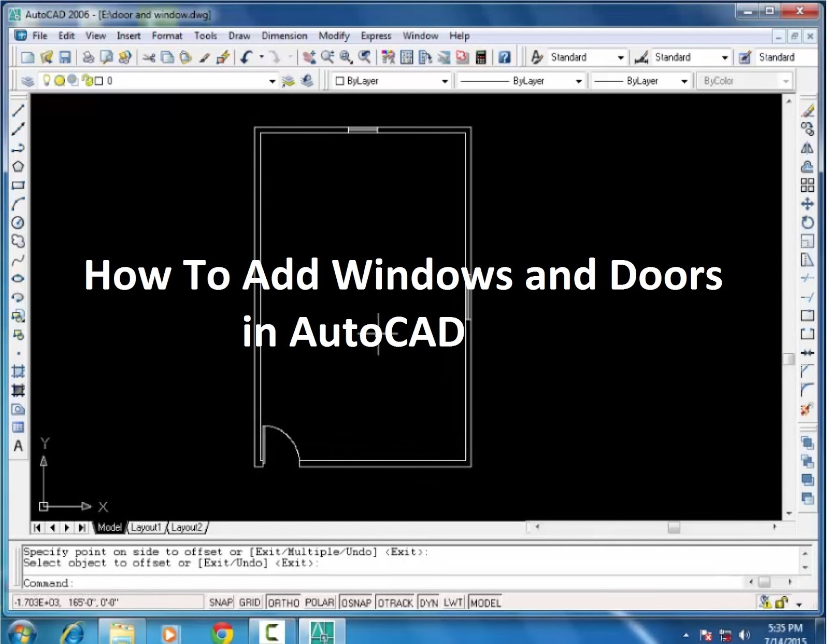Toggle MODEL space button

(x=485, y=603)
